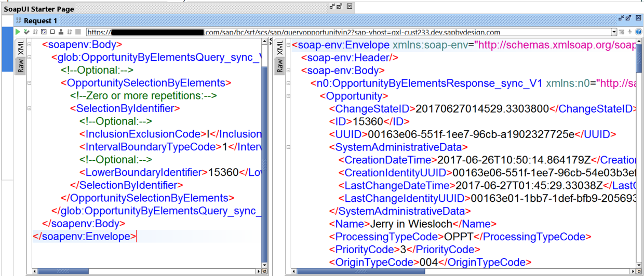This screenshot has width=644, height=276.
Task: Click request editor vertical scrollbar
Action: pyautogui.click(x=265, y=153)
